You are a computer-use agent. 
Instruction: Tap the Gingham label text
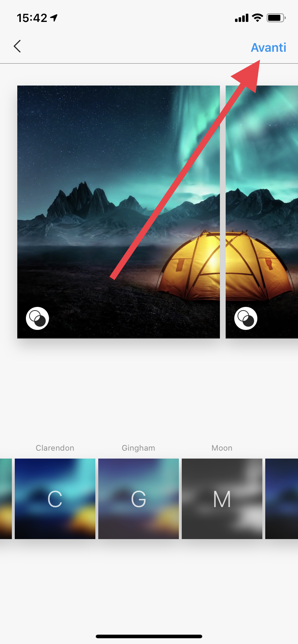tap(139, 448)
